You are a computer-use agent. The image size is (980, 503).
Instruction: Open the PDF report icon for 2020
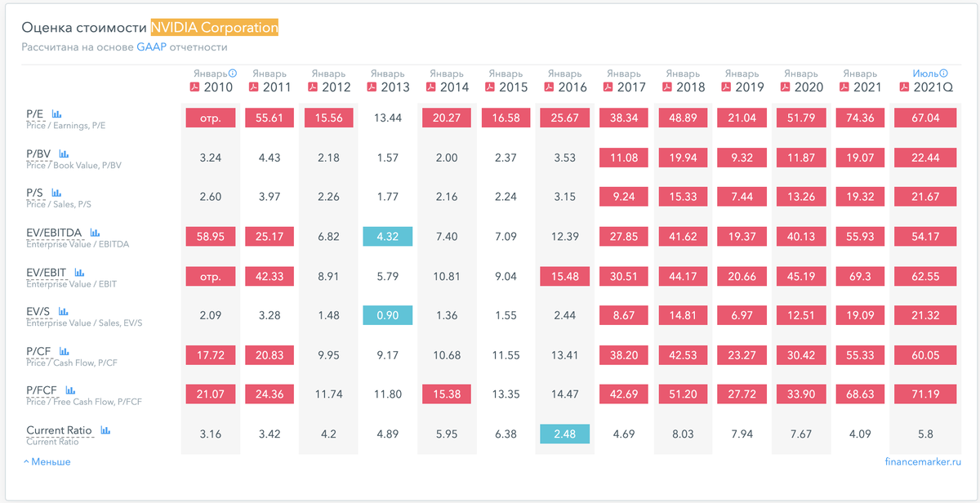click(x=785, y=87)
